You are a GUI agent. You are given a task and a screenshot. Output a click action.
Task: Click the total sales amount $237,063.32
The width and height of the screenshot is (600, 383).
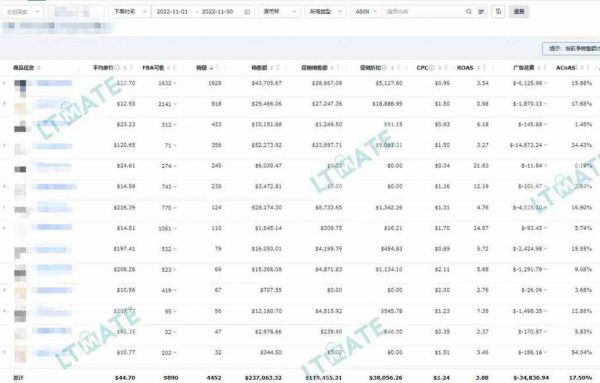click(x=263, y=378)
